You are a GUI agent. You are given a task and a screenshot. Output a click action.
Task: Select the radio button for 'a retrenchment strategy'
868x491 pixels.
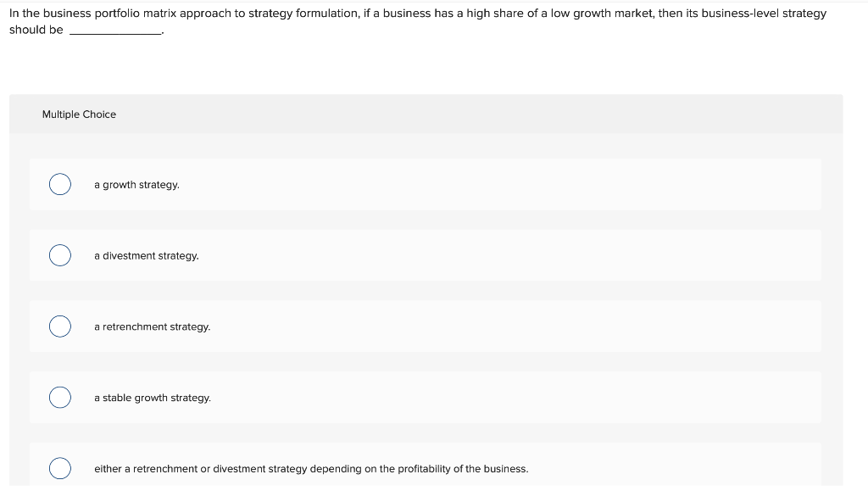point(59,326)
